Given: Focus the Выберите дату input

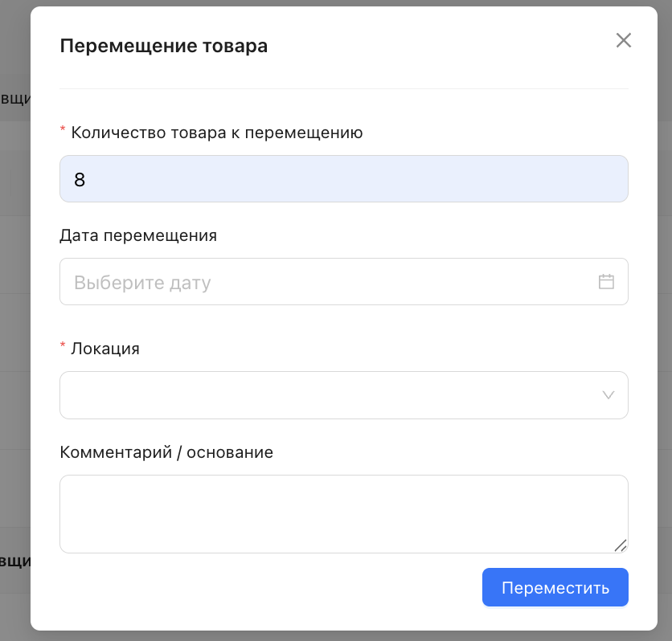Looking at the screenshot, I should click(322, 282).
